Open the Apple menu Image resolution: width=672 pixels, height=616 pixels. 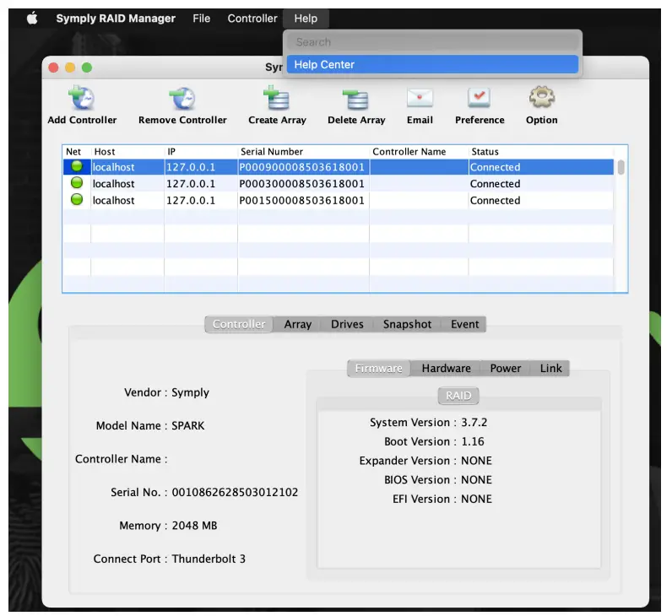(32, 19)
